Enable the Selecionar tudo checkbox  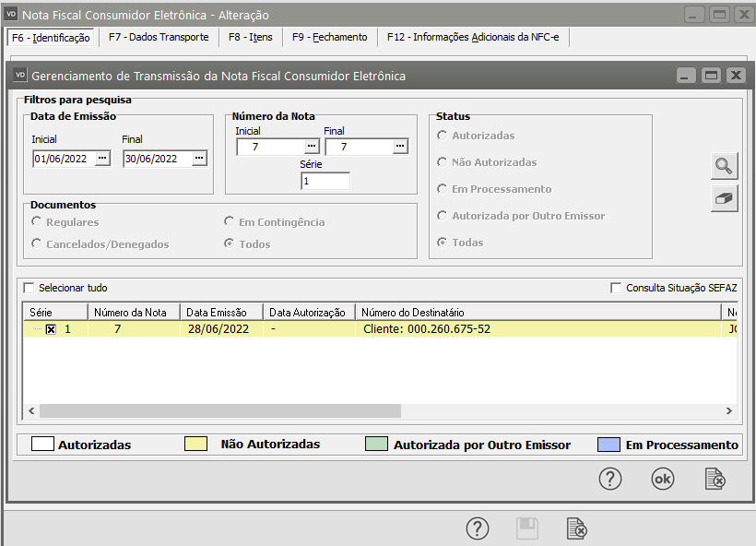29,288
